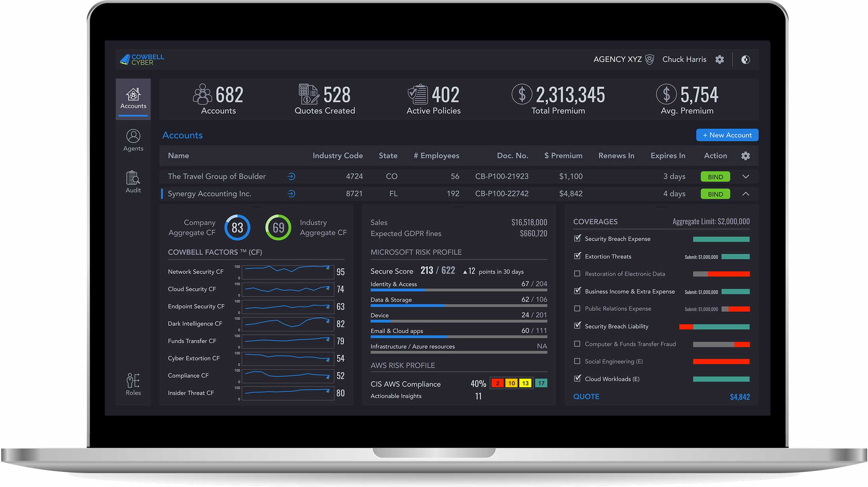Sort by Renews In column header
This screenshot has width=868, height=487.
click(x=616, y=155)
